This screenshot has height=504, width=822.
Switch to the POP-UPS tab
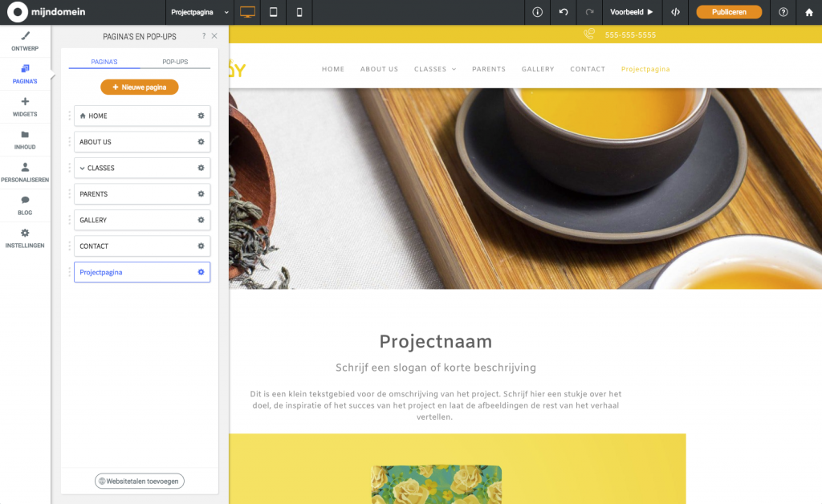(x=175, y=60)
